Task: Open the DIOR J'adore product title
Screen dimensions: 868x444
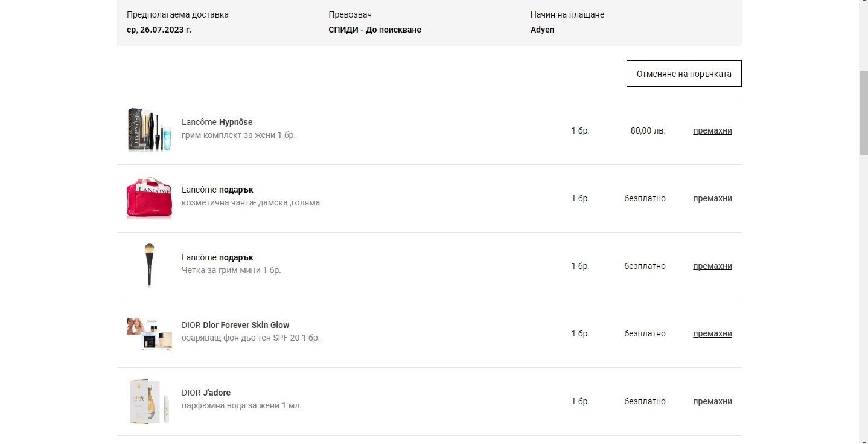Action: pos(206,393)
